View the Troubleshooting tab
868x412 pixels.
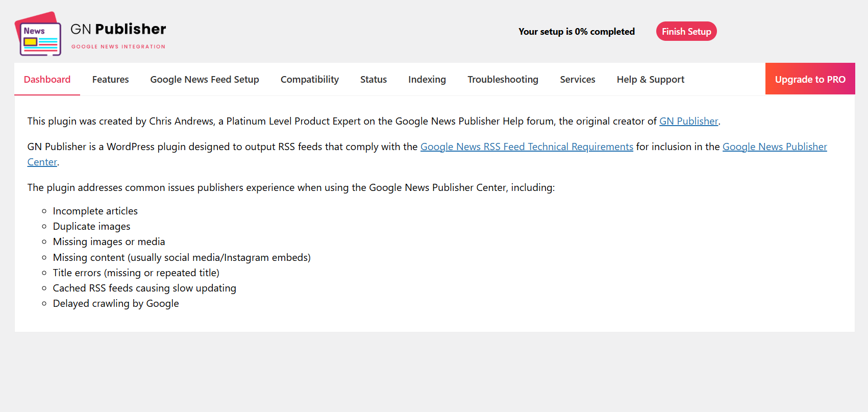coord(503,79)
